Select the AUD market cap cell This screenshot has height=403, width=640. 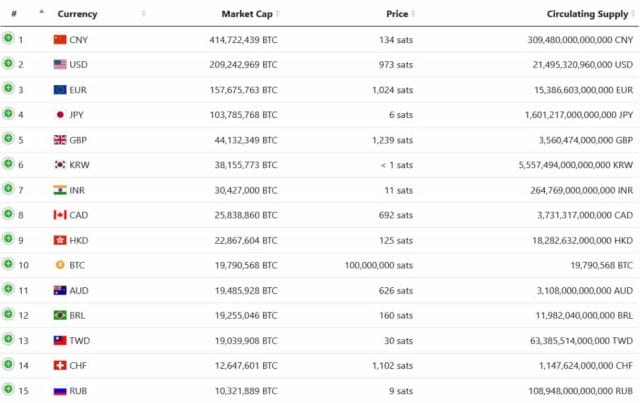click(x=246, y=290)
